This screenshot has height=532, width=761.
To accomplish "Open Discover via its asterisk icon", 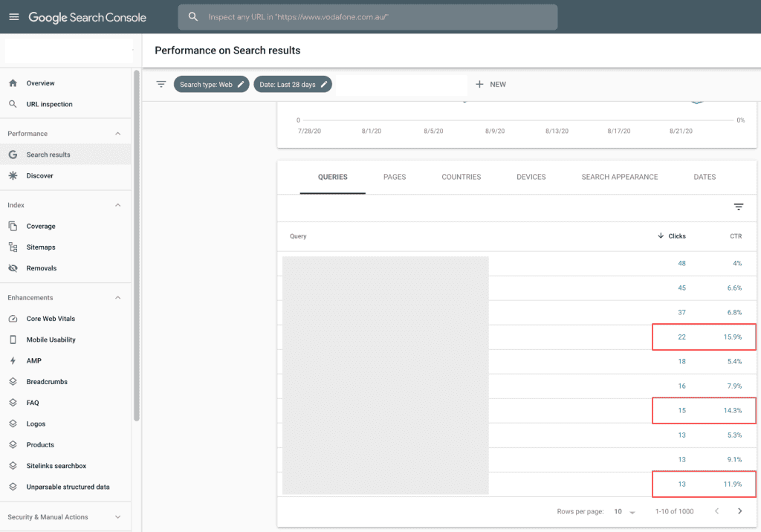I will pos(13,176).
